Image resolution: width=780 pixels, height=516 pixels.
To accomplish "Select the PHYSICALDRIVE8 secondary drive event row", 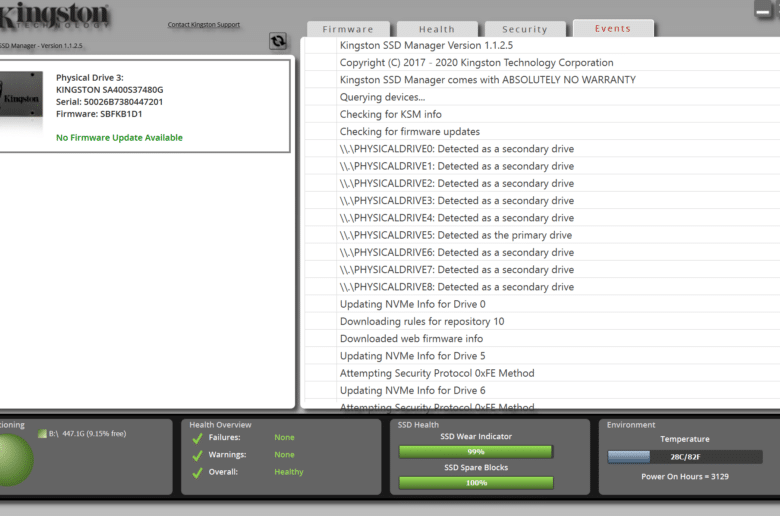I will pyautogui.click(x=542, y=287).
